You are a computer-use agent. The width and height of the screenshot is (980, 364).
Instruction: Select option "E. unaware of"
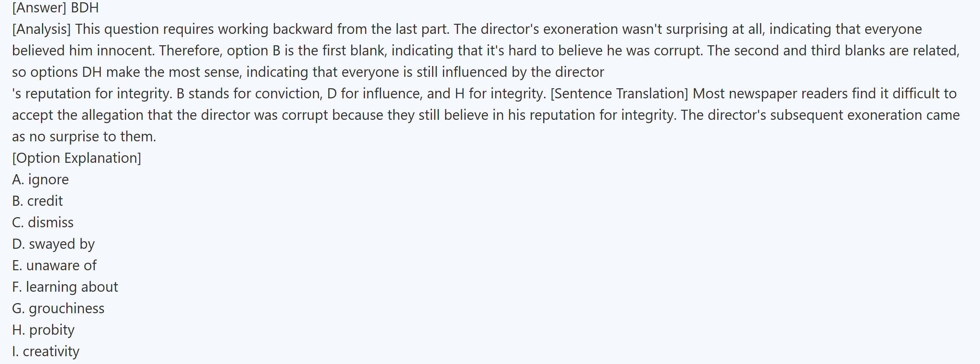click(x=54, y=265)
